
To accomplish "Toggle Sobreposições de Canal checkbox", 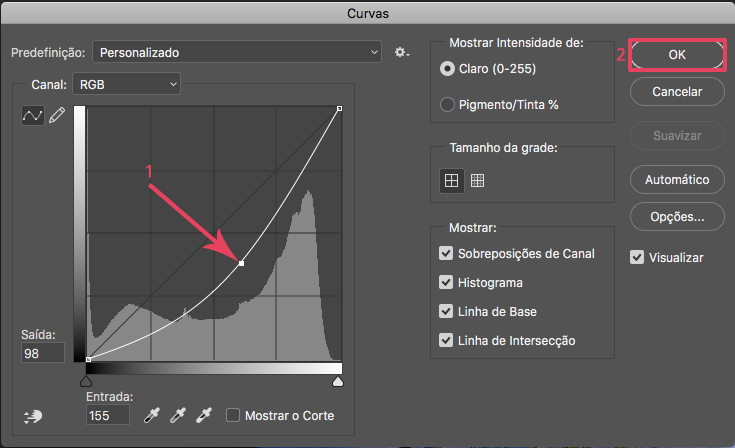I will (x=446, y=254).
